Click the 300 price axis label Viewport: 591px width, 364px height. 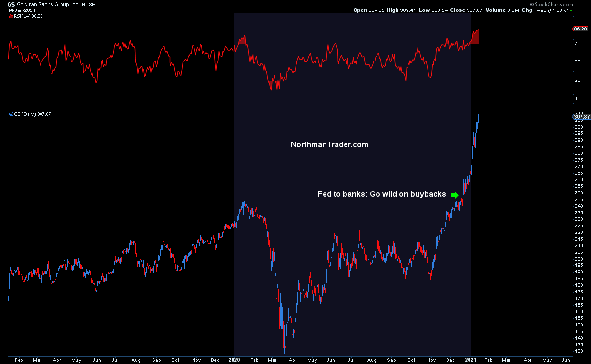(x=578, y=127)
